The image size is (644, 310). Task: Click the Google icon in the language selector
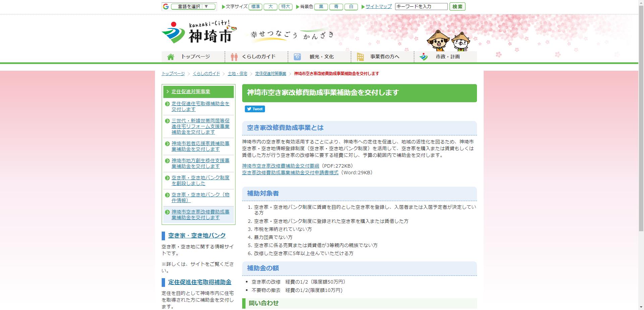point(165,6)
